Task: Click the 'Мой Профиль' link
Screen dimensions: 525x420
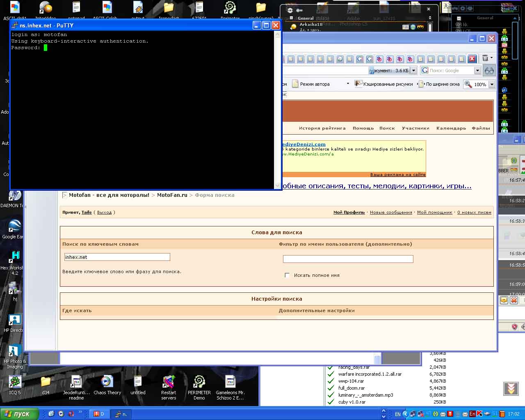Action: tap(349, 212)
